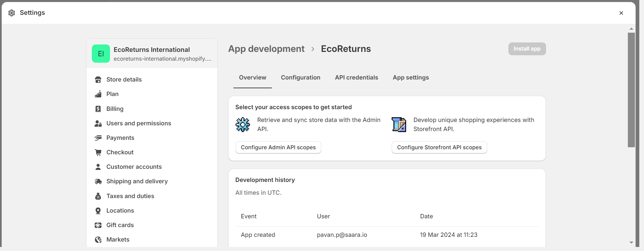644x251 pixels.
Task: Click Configure Admin API scopes button
Action: click(278, 148)
